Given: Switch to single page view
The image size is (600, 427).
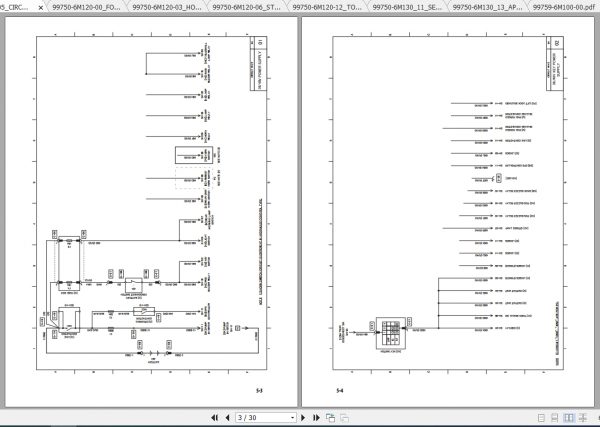Looking at the screenshot, I should [541, 418].
